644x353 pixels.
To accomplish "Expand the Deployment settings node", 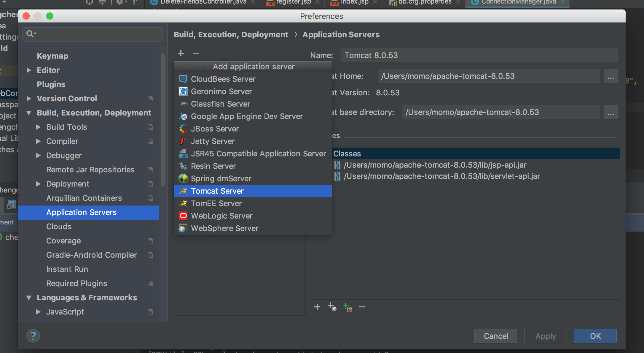I will pyautogui.click(x=38, y=184).
